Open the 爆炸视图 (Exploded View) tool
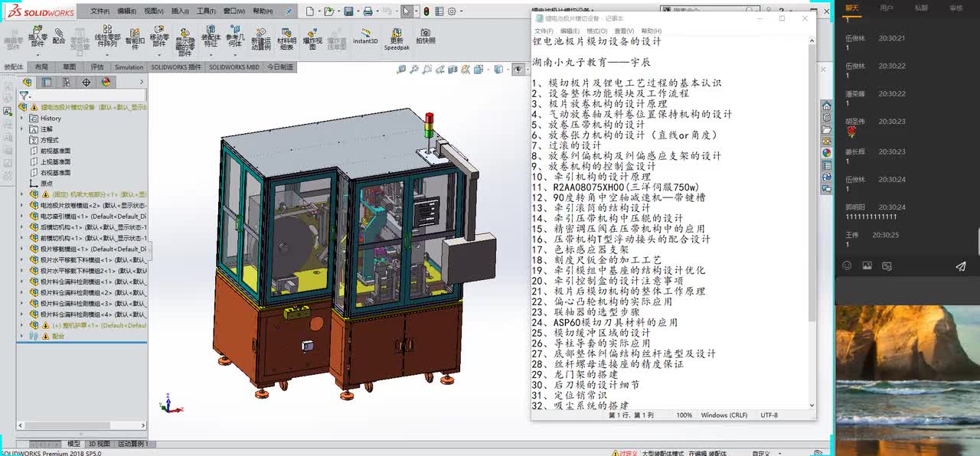Image resolution: width=980 pixels, height=456 pixels. (312, 38)
